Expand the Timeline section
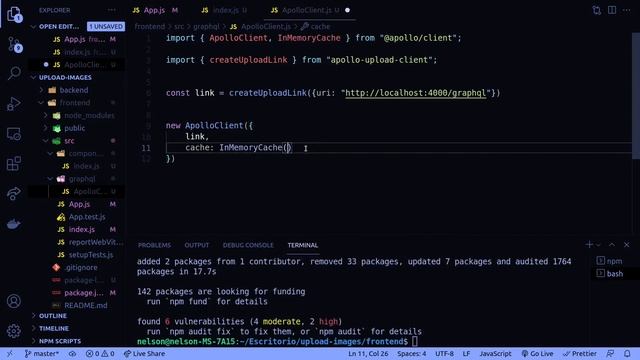The width and height of the screenshot is (640, 360). click(54, 328)
